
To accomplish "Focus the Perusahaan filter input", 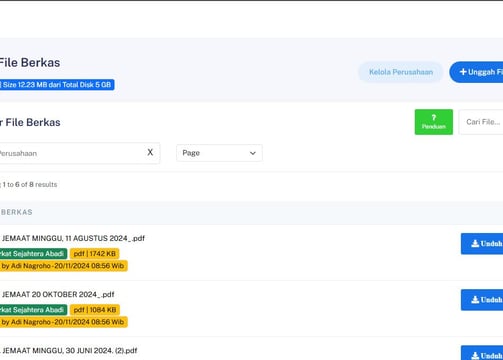I will pos(70,153).
